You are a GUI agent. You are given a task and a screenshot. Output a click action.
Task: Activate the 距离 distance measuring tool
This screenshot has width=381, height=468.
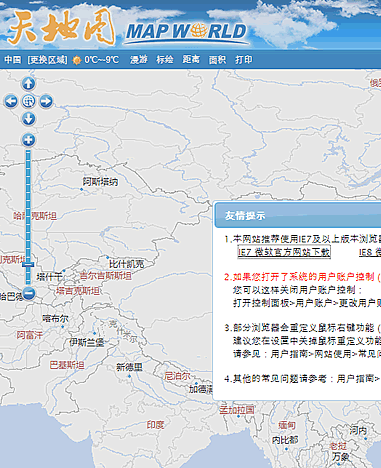pos(191,60)
